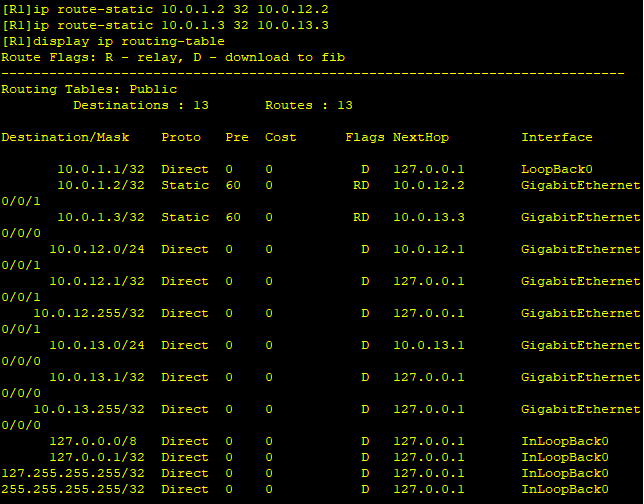Viewport: 644px width, 504px height.
Task: Click 'Direct' protocol in 10.0.1.1/32 row
Action: [x=185, y=169]
